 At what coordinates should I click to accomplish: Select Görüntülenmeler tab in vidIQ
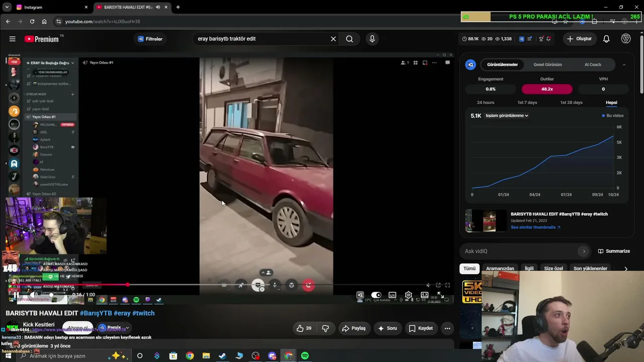point(502,65)
